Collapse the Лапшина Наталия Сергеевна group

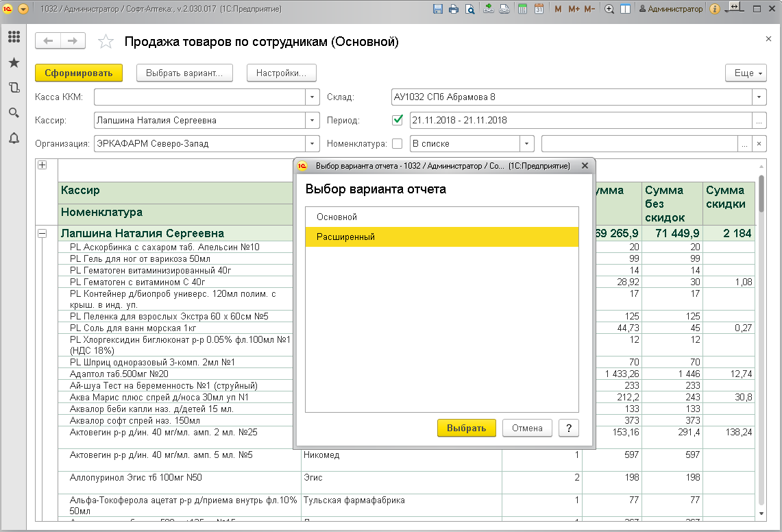click(42, 234)
